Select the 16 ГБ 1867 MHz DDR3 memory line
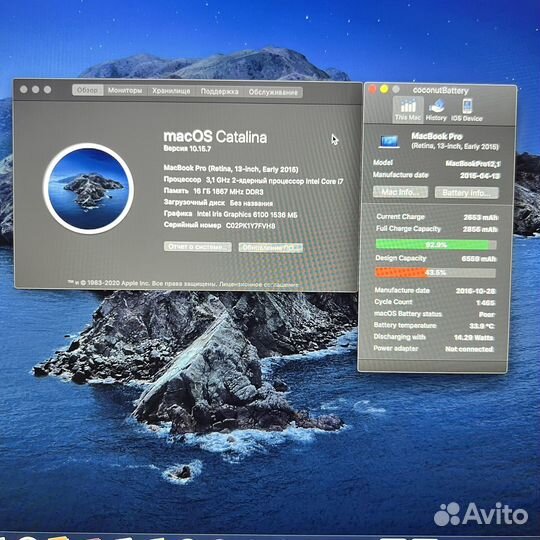 (x=214, y=191)
